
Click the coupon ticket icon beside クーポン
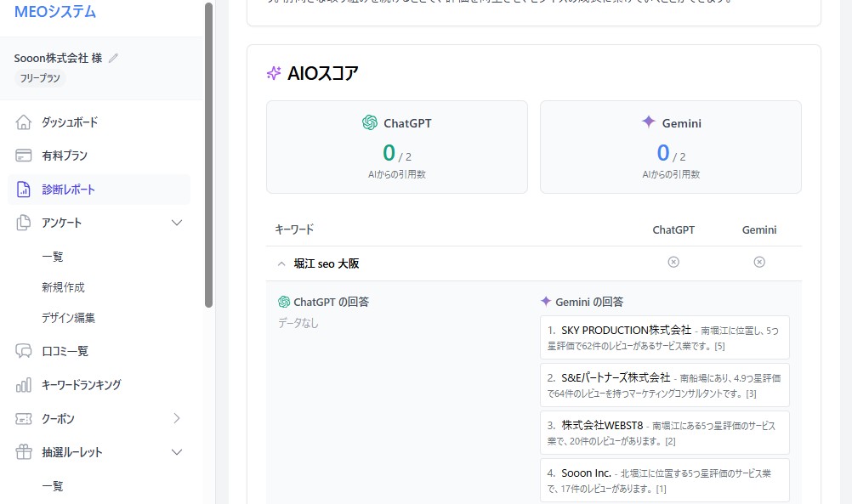23,418
